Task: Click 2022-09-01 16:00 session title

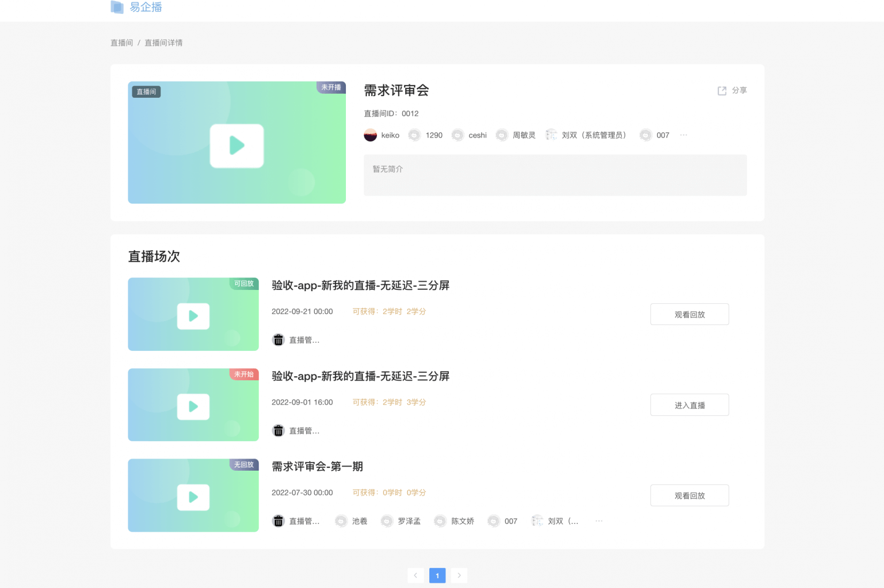Action: pos(360,376)
